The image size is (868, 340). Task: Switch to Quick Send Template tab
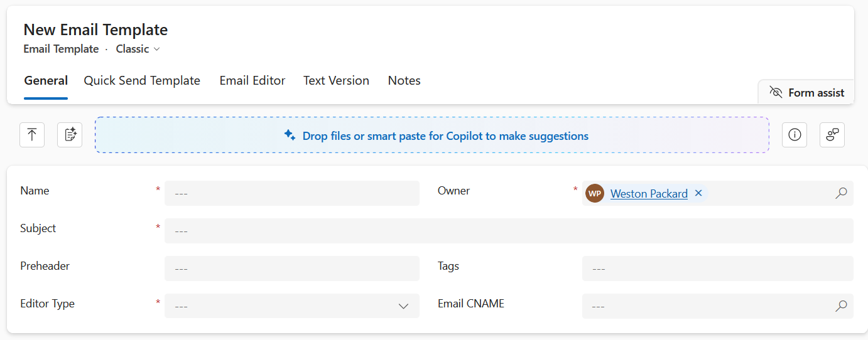tap(142, 80)
